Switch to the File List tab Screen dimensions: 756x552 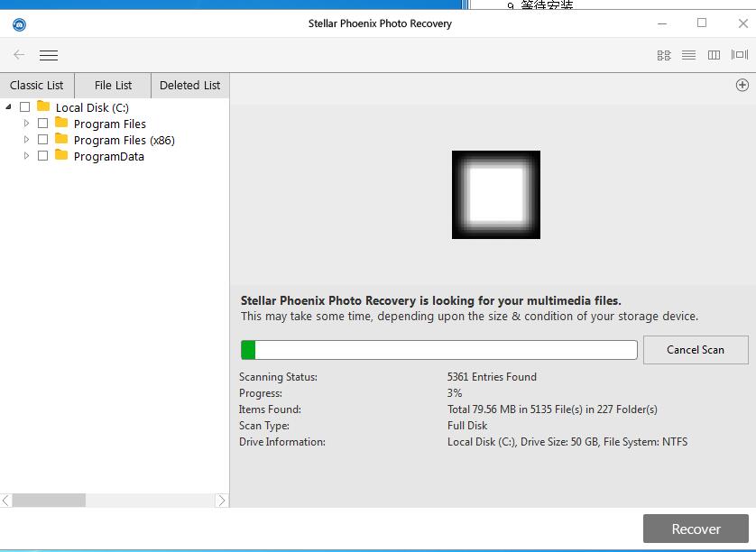point(112,85)
